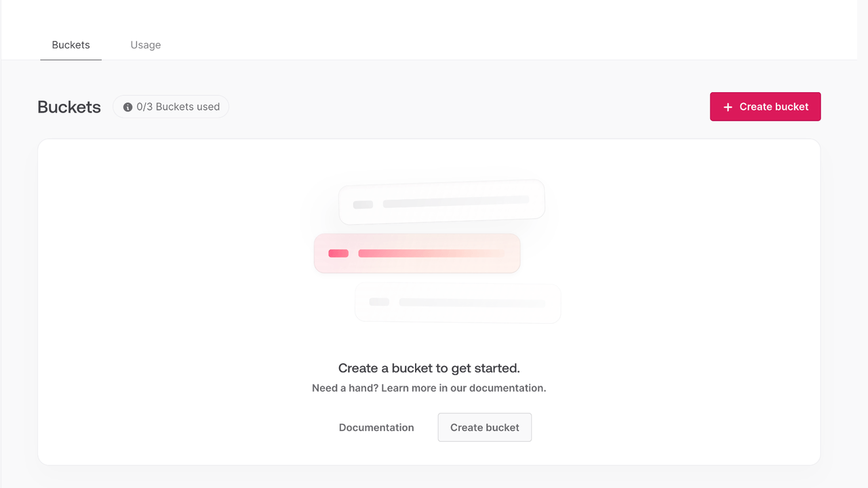Image resolution: width=868 pixels, height=488 pixels.
Task: Click the gray bar on the top card
Action: (456, 201)
